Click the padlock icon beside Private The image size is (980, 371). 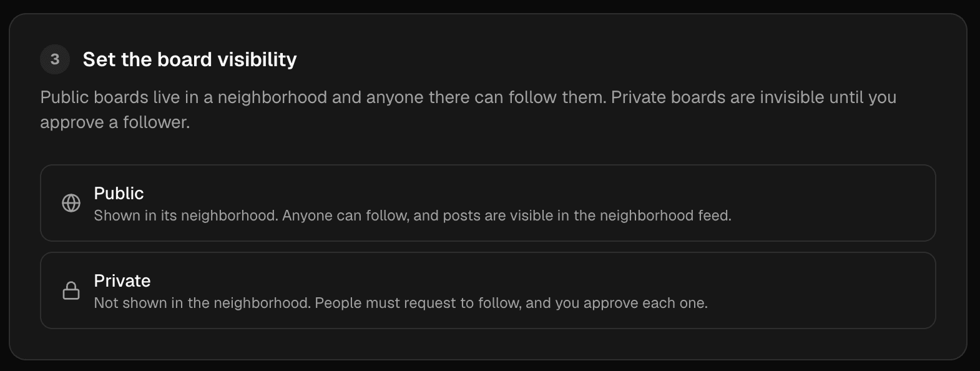click(71, 290)
